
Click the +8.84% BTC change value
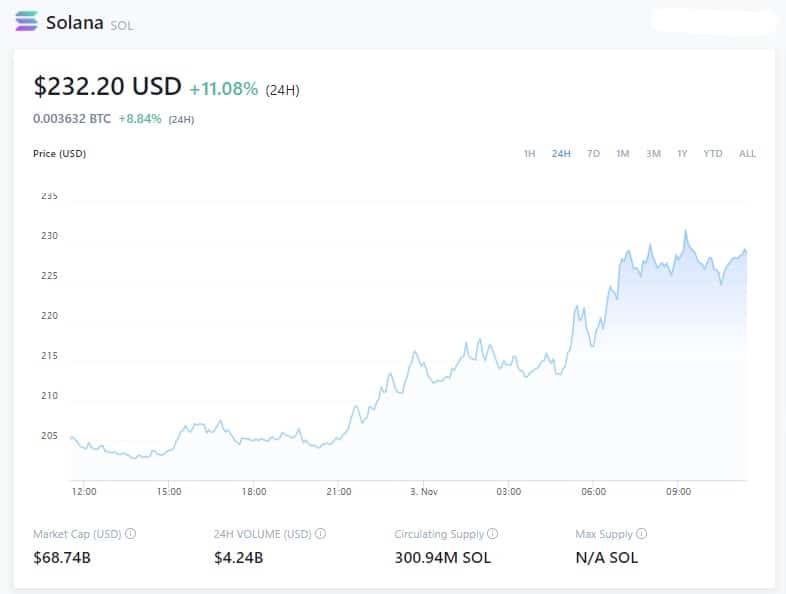[x=140, y=119]
